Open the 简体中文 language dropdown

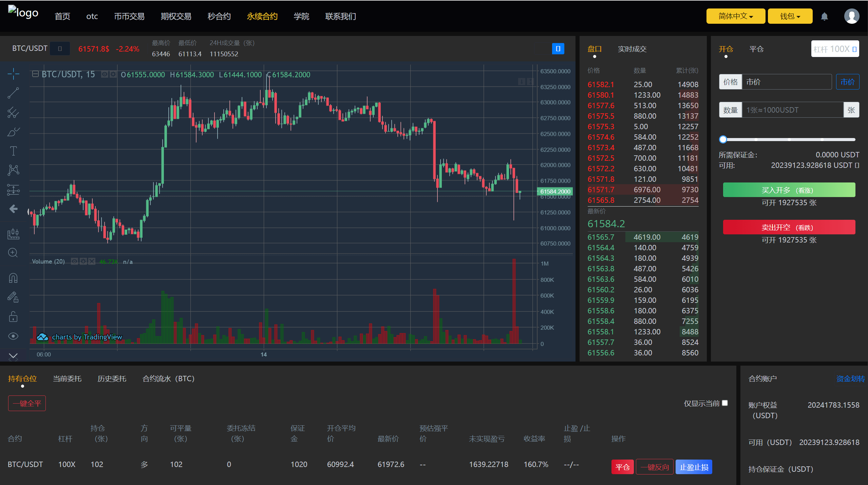coord(735,16)
